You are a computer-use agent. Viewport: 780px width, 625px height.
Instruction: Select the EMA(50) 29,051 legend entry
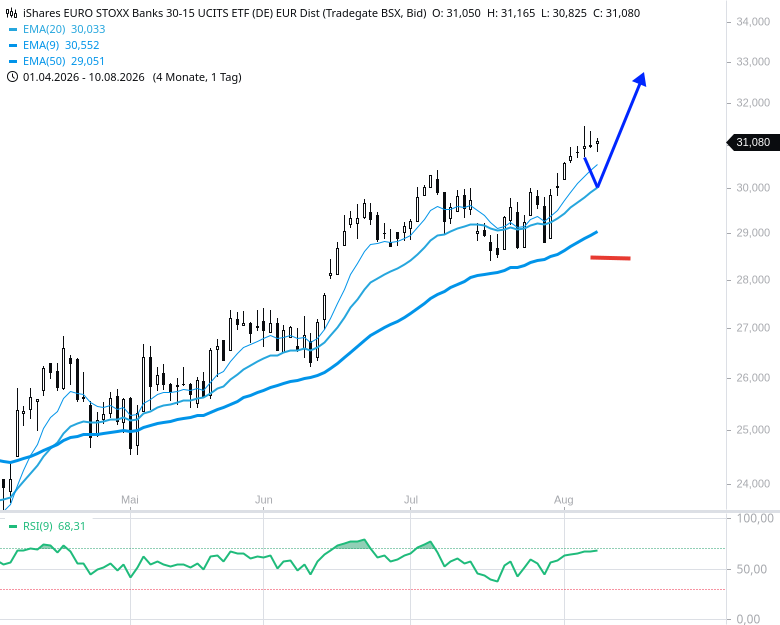(64, 61)
